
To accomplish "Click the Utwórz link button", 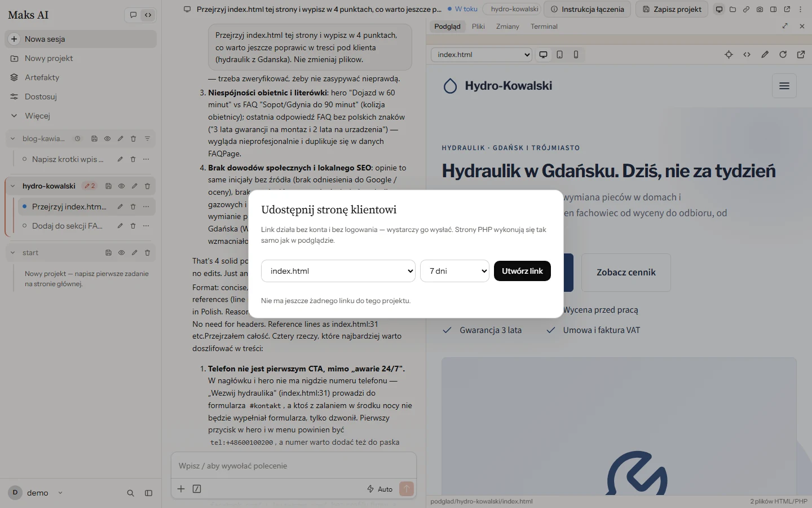I will click(522, 271).
